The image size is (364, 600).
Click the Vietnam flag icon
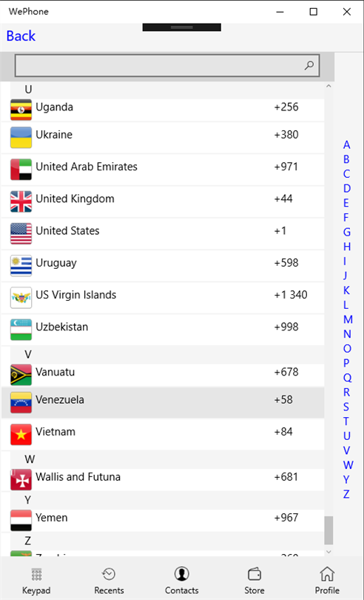(21, 434)
